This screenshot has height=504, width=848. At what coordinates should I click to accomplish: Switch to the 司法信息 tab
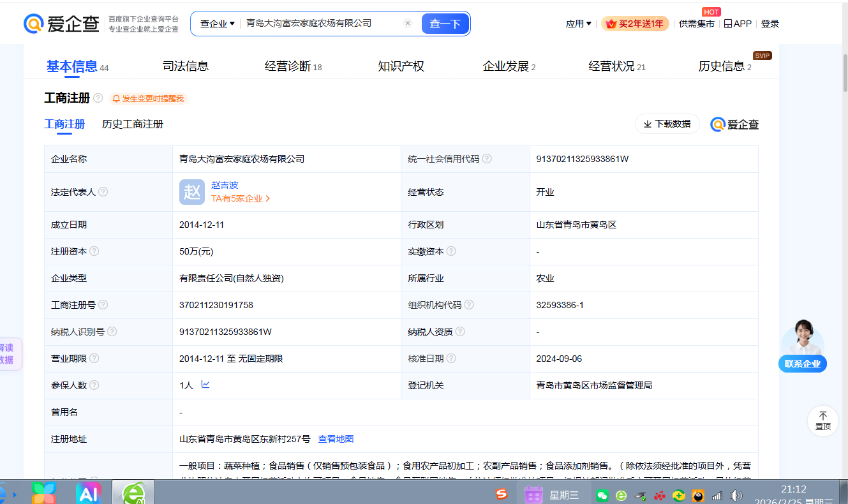186,66
